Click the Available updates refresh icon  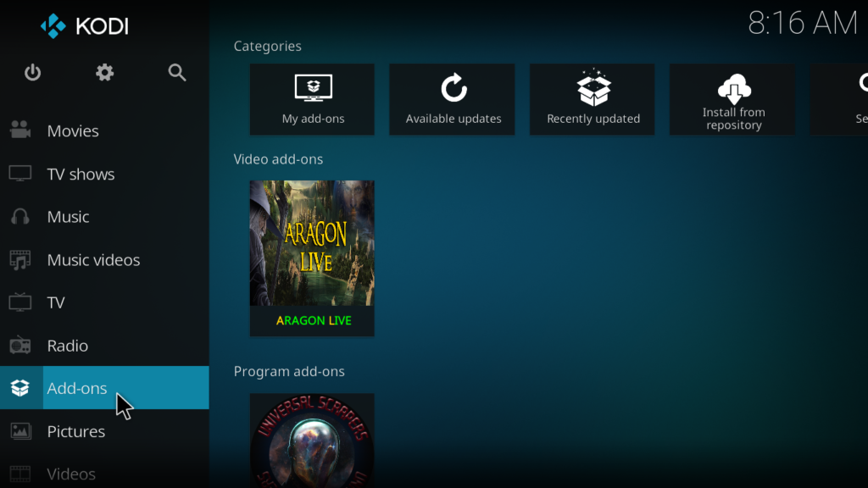coord(453,88)
